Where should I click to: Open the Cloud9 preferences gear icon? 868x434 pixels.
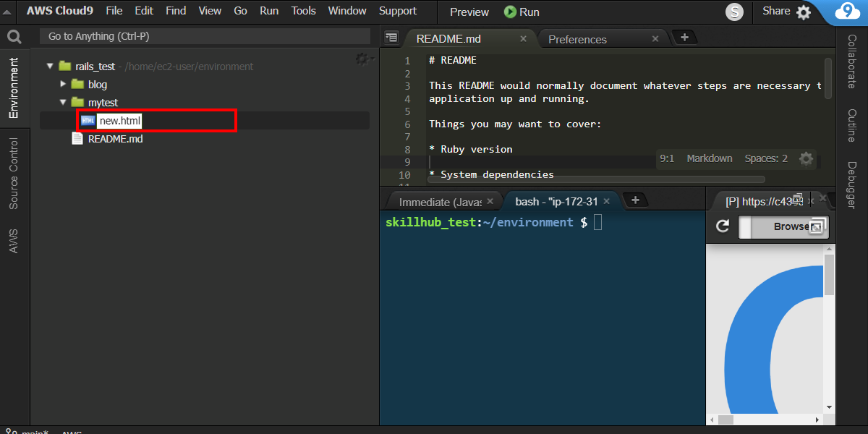coord(804,12)
